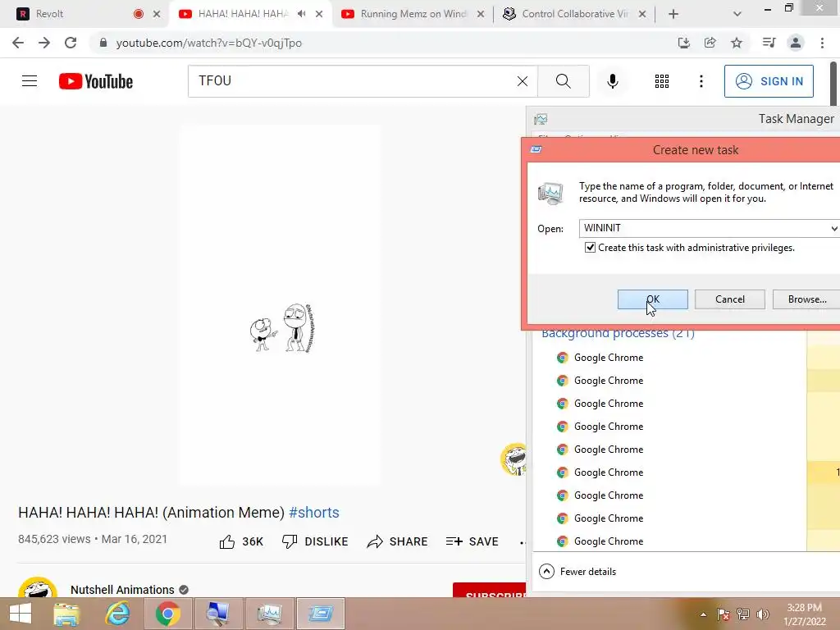The height and width of the screenshot is (630, 840).
Task: Open a new Chrome tab
Action: point(673,15)
